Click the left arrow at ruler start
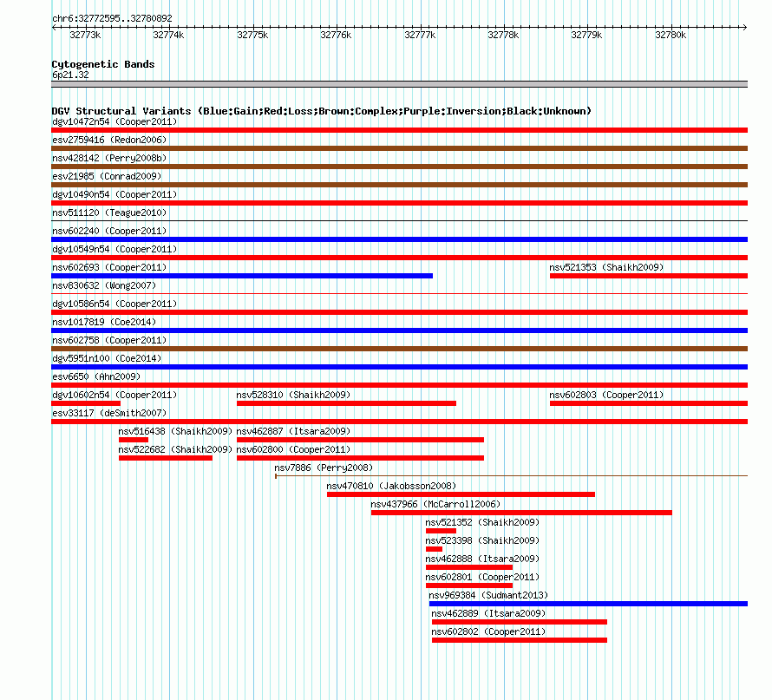772x700 pixels. coord(54,27)
